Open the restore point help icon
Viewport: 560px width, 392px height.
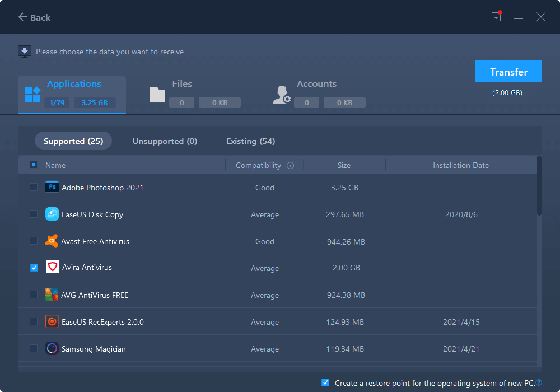point(539,382)
